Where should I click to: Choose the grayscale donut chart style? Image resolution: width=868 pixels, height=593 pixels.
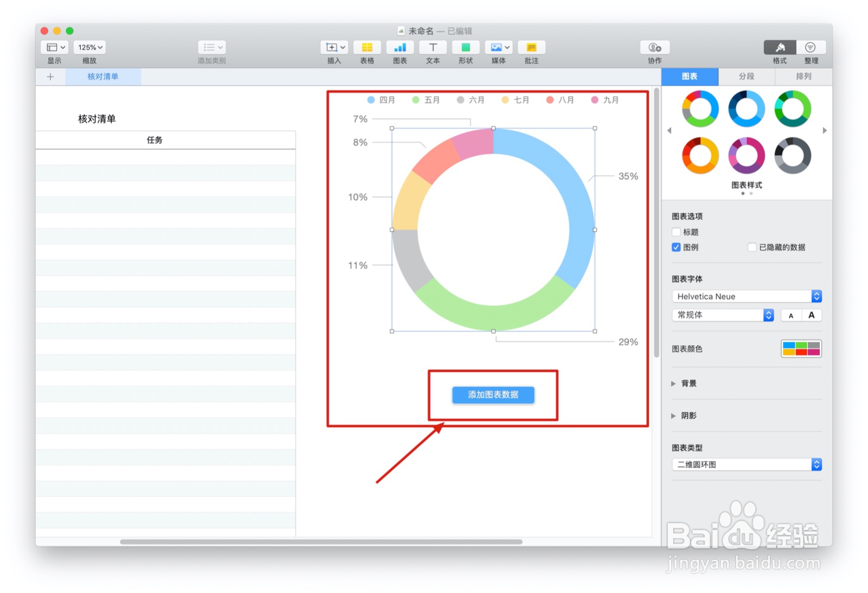pos(793,156)
